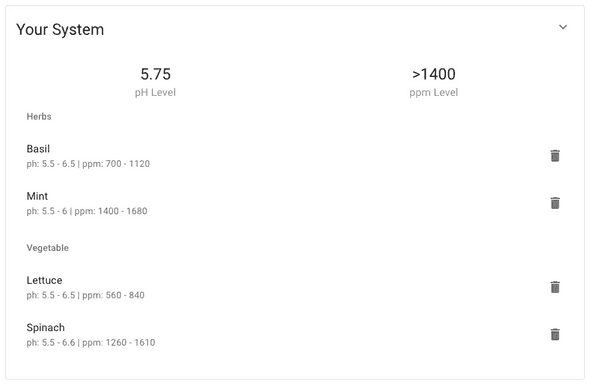
Task: Click the Your System heading
Action: coord(60,29)
